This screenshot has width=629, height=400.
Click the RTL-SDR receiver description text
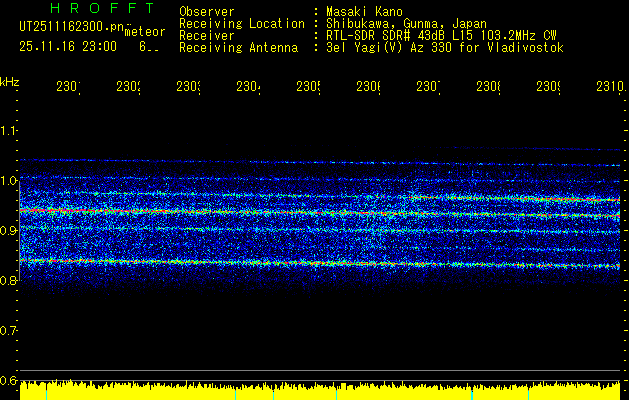(442, 36)
